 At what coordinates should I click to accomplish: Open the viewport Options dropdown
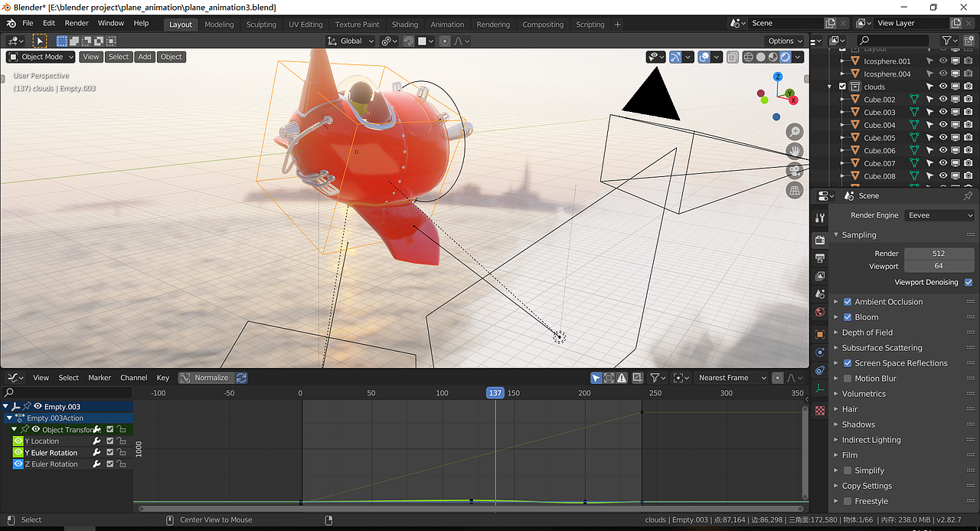(785, 41)
